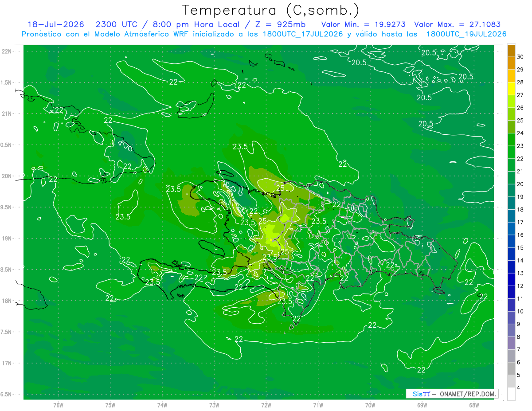This screenshot has height=411, width=532.
Task: Click the '76W' longitude axis label
Action: [58, 405]
